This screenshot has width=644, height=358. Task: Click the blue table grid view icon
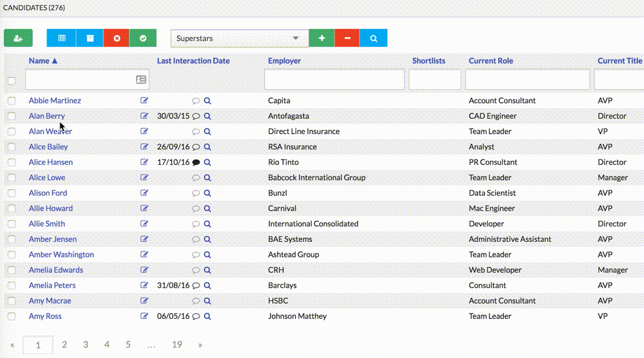coord(62,38)
